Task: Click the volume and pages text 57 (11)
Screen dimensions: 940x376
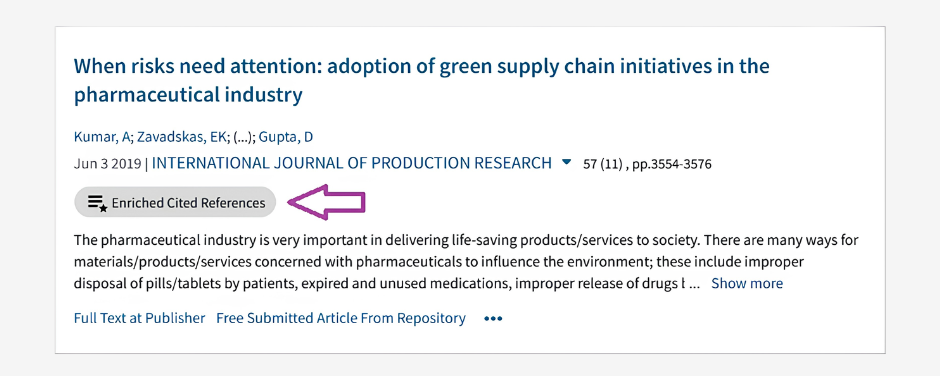Action: (x=604, y=164)
